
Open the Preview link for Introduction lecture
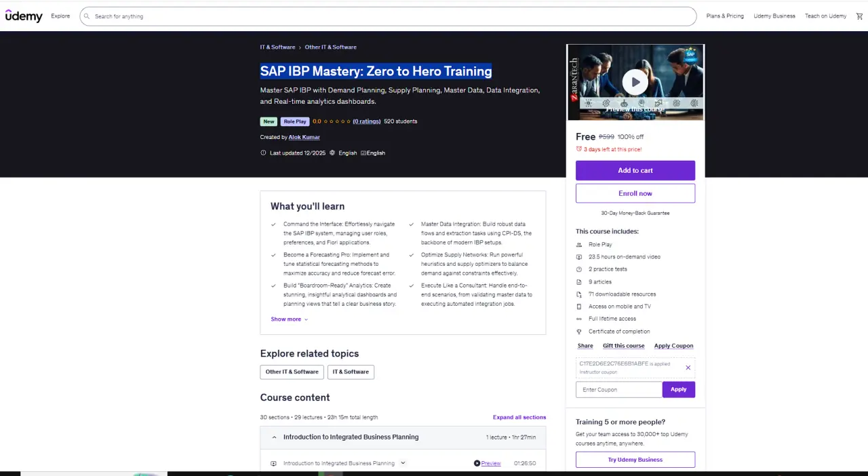[x=491, y=464]
